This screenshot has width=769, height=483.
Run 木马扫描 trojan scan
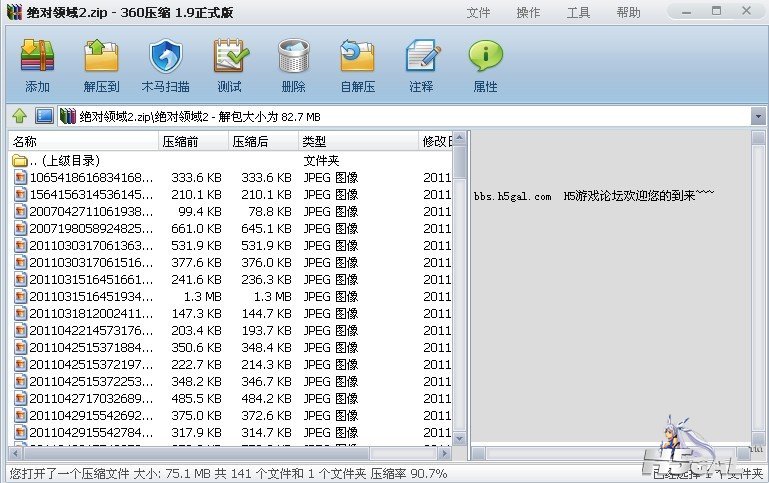click(165, 66)
